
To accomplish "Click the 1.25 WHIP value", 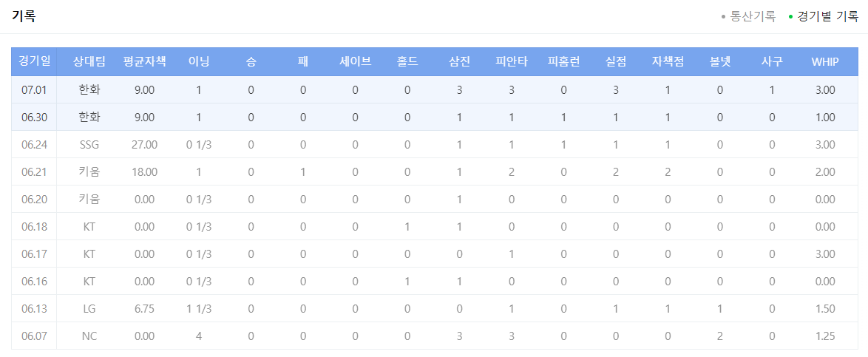I will coord(825,336).
